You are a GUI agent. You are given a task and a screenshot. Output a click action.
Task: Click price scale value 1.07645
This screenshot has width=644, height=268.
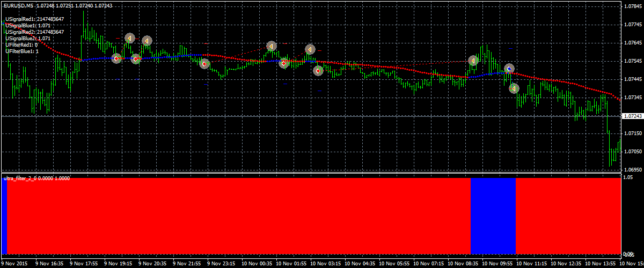click(633, 43)
